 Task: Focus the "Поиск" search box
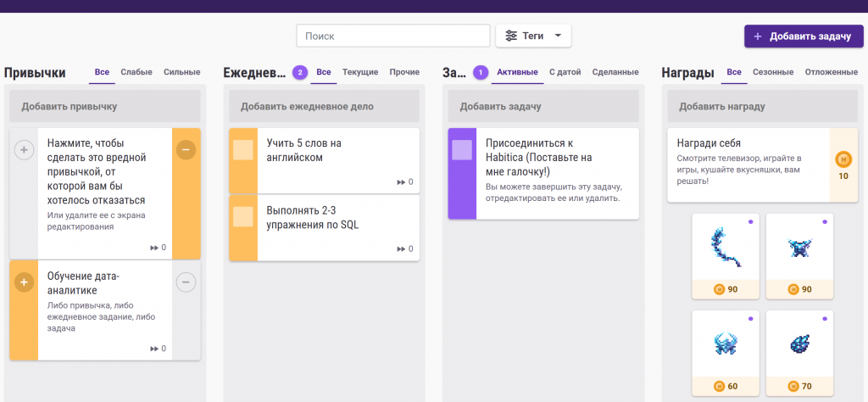pos(393,36)
